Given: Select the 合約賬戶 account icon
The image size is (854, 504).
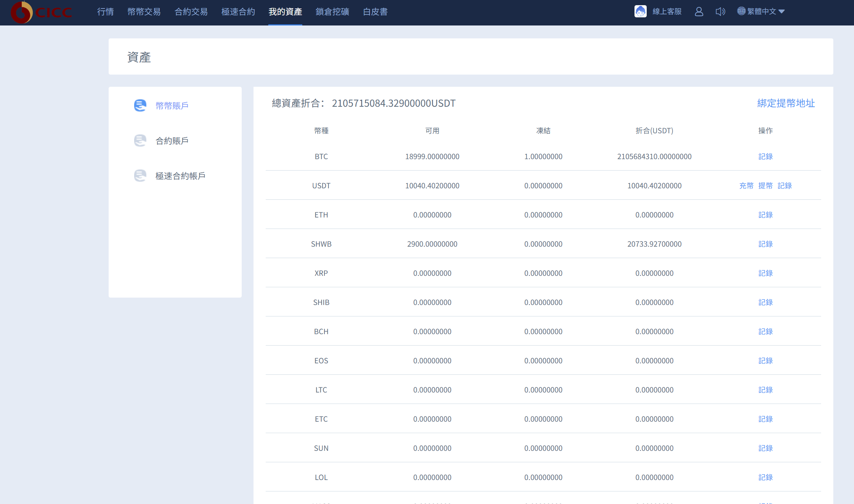Looking at the screenshot, I should (x=140, y=141).
